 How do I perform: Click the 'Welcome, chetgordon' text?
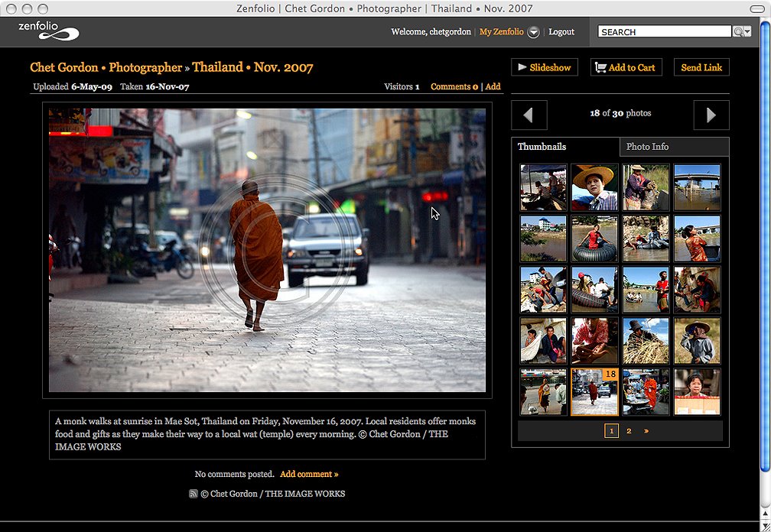tap(431, 31)
